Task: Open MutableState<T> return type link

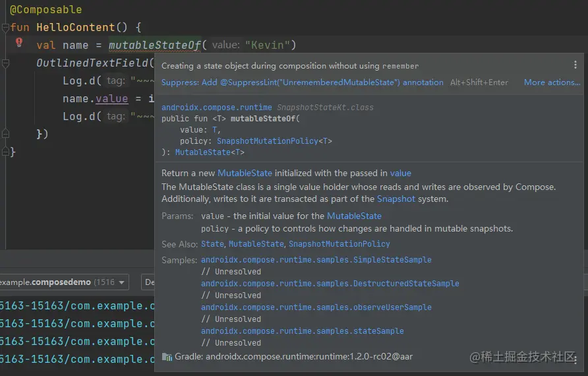Action: coord(210,152)
